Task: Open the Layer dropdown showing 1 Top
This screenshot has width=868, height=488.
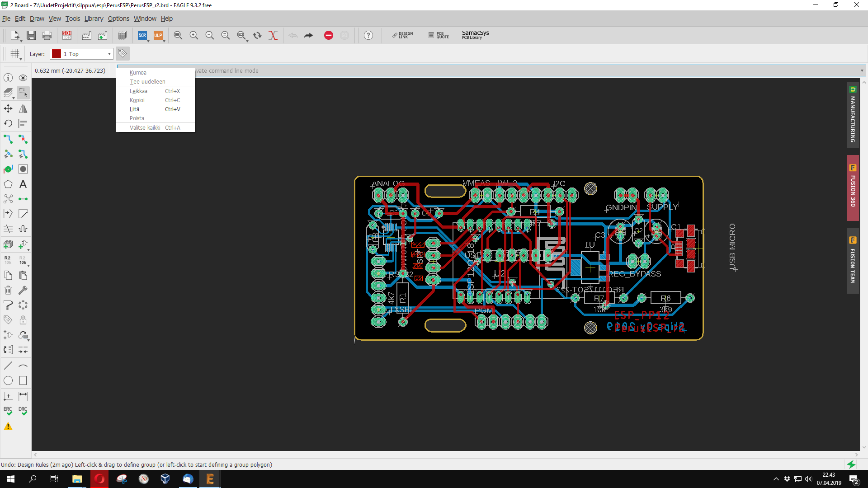Action: [x=82, y=54]
